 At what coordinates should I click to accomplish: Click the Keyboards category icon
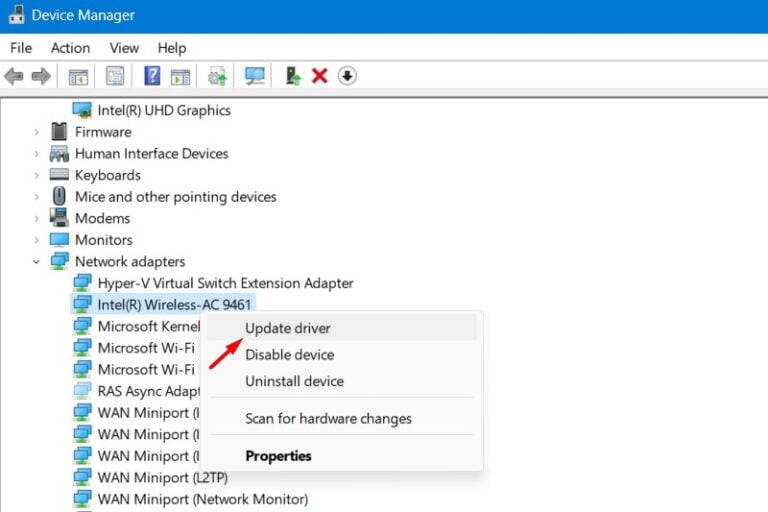point(59,174)
